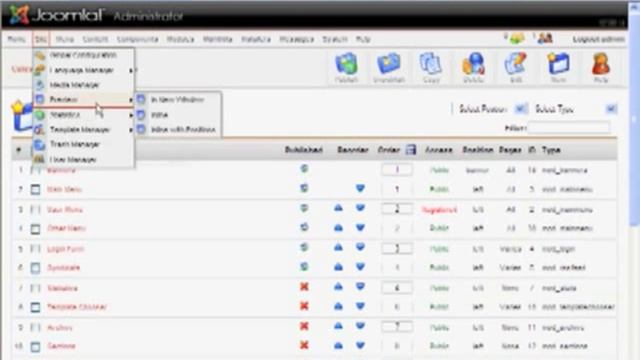Image resolution: width=640 pixels, height=360 pixels.
Task: Expand Template Manager submenu
Action: pos(84,130)
